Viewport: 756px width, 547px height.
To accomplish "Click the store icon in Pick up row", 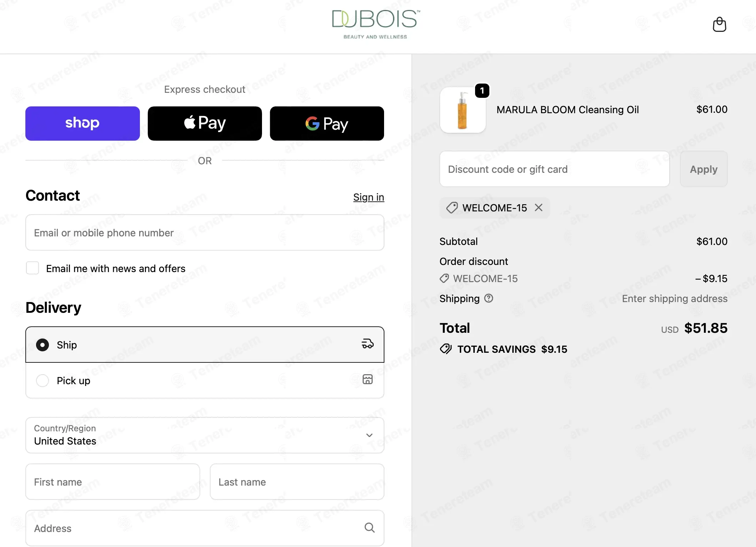I will [368, 379].
